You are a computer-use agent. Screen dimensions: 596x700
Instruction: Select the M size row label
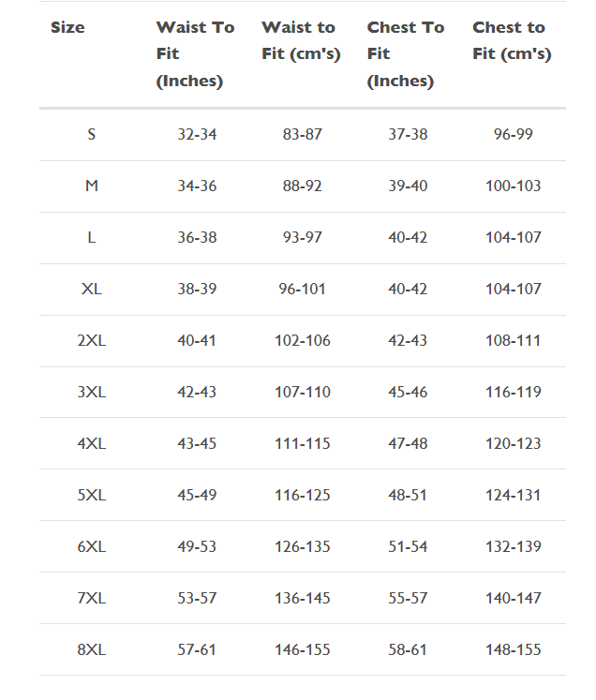tap(92, 186)
